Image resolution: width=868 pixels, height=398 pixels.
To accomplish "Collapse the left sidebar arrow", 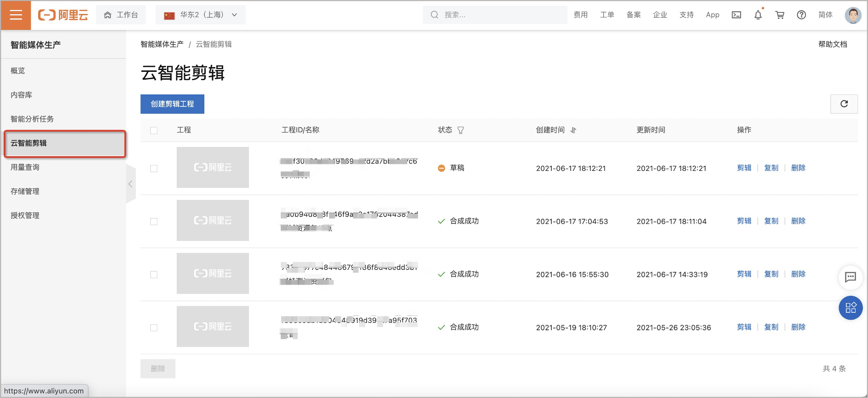I will pos(131,184).
